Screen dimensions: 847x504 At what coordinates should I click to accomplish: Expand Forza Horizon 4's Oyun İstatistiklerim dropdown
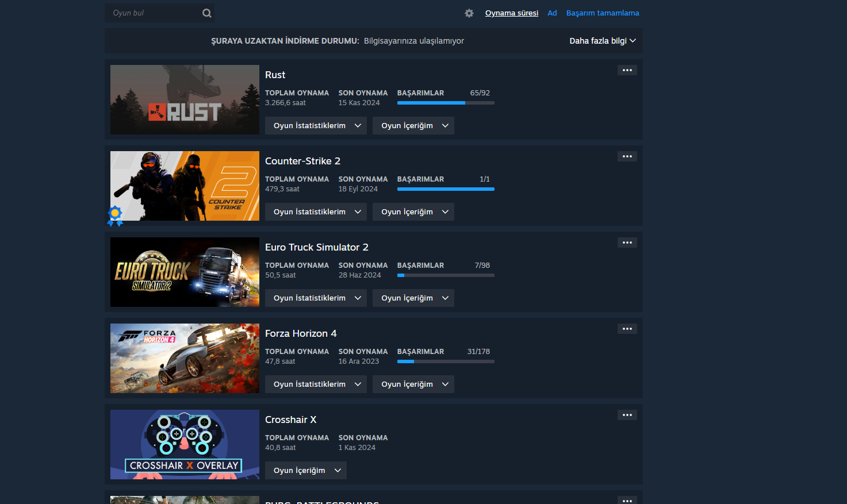pos(316,384)
